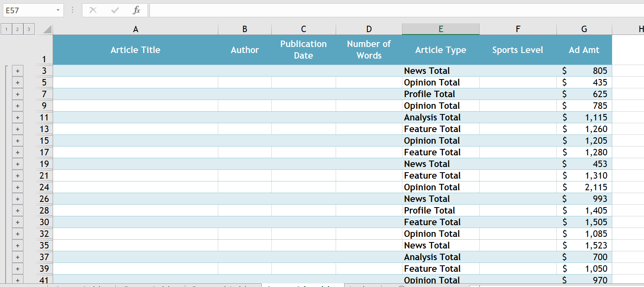Viewport: 644px width, 287px height.
Task: Click the Author header cell
Action: (x=245, y=50)
